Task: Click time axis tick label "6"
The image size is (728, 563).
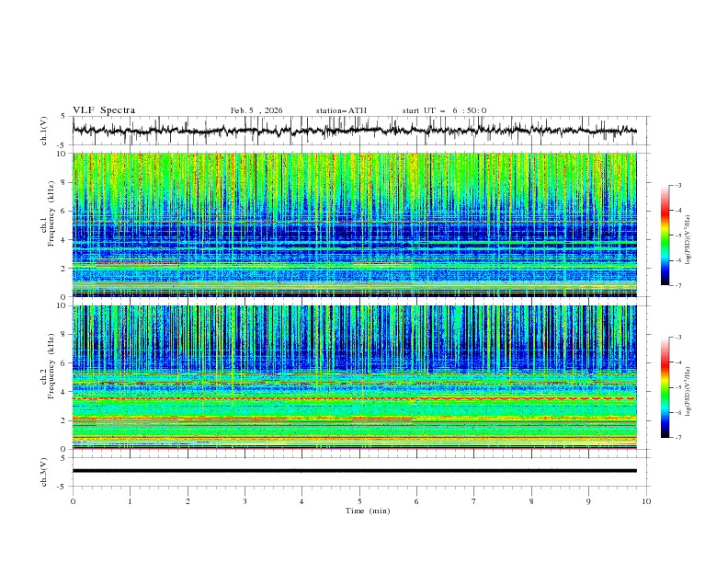Action: pyautogui.click(x=416, y=501)
